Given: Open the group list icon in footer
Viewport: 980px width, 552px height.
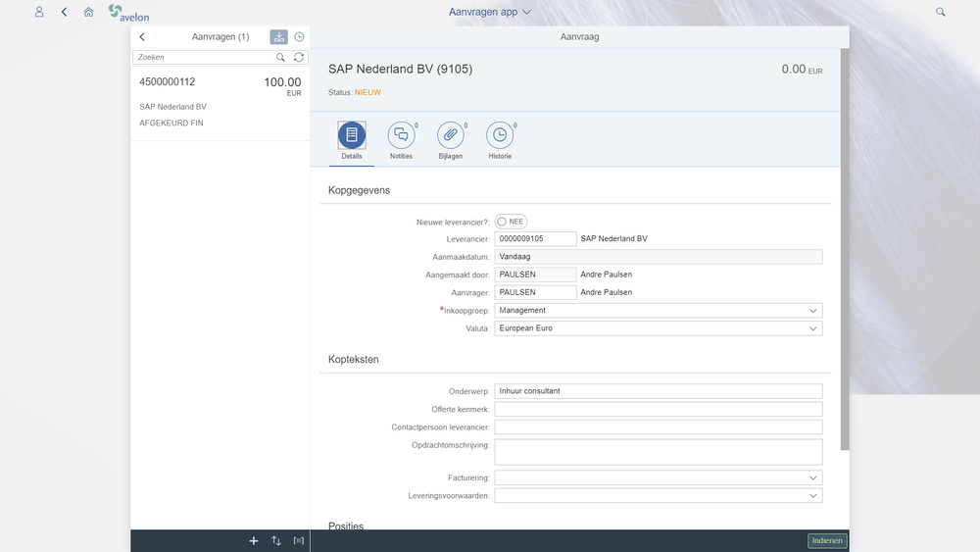Looking at the screenshot, I should (x=299, y=541).
